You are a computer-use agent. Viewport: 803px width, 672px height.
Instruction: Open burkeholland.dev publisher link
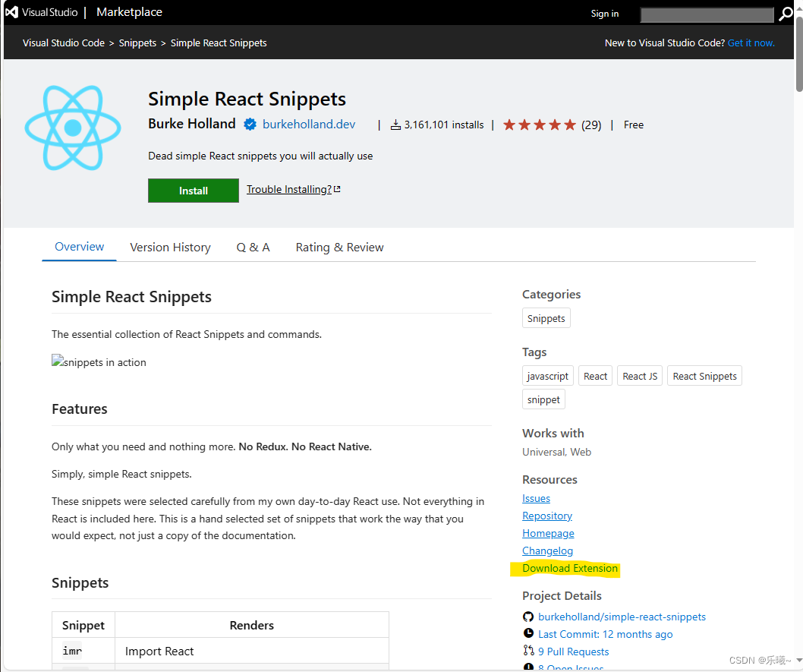coord(309,125)
